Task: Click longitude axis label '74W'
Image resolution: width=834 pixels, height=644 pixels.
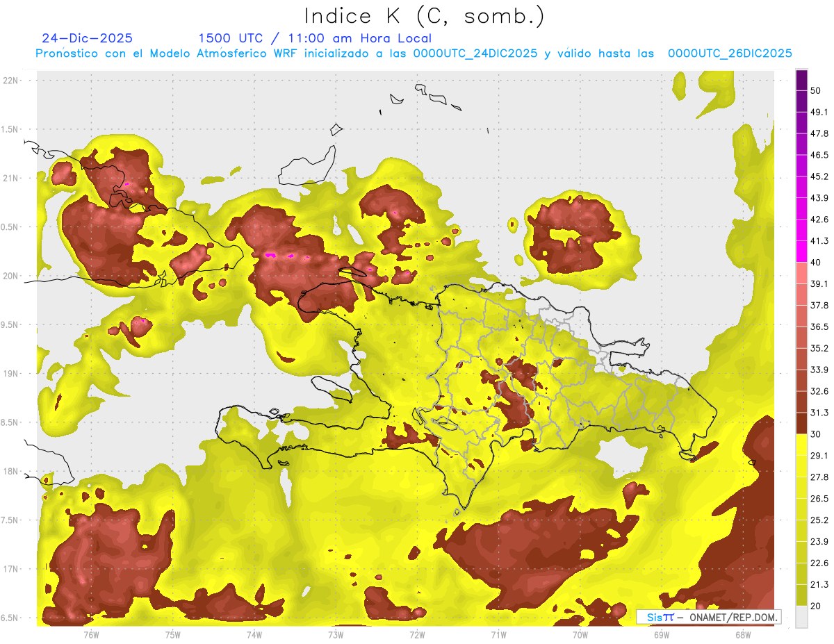Action: tap(254, 634)
